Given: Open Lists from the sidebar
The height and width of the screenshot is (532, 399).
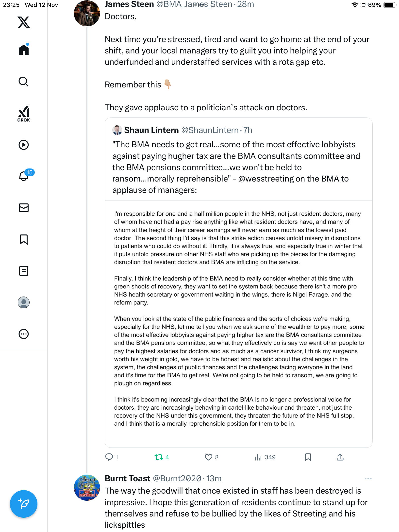Looking at the screenshot, I should tap(24, 271).
